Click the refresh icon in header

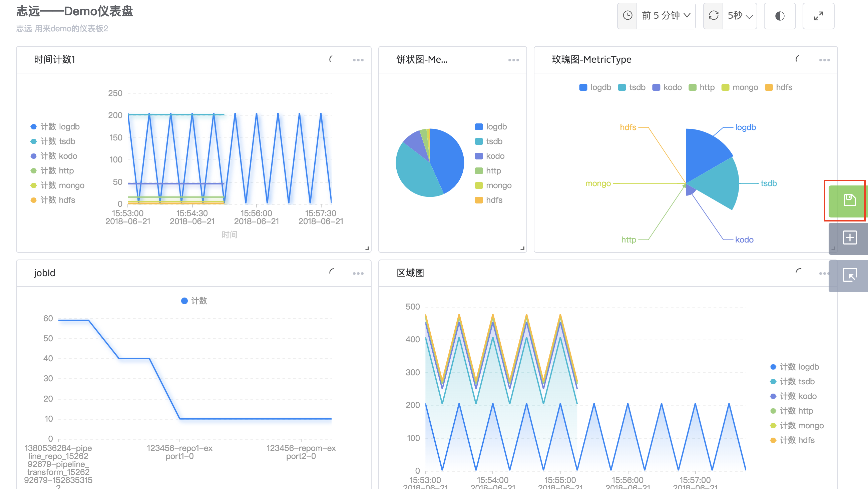(x=713, y=15)
